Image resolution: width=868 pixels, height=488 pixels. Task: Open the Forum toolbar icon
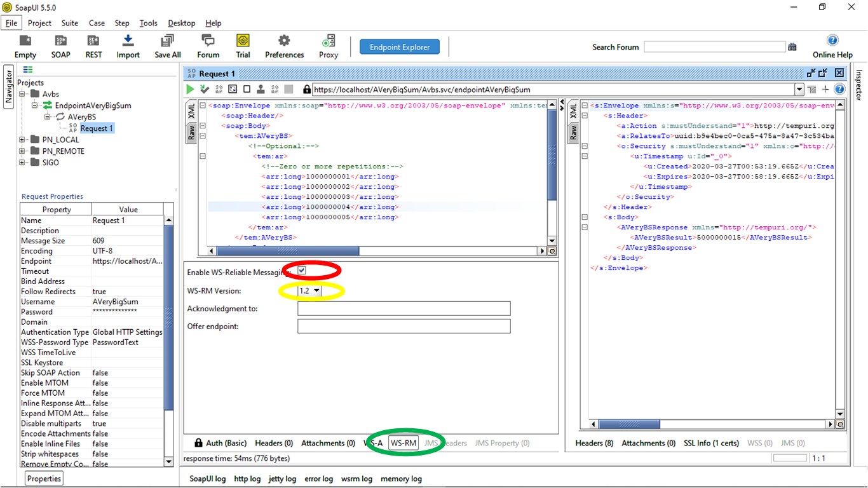(208, 46)
